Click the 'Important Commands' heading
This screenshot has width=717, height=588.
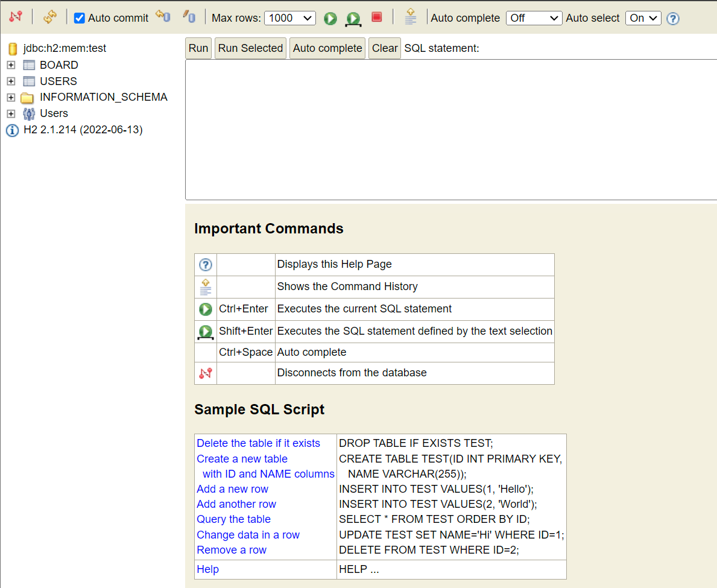pos(268,229)
